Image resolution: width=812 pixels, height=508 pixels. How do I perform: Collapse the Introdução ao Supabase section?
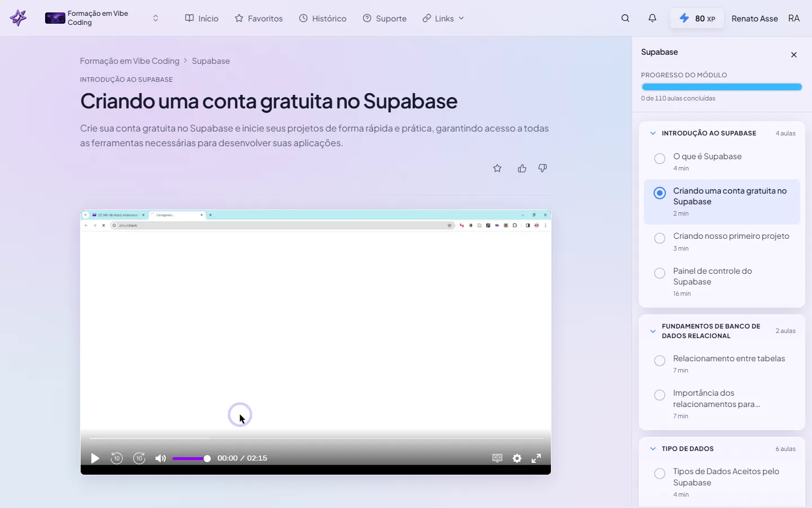tap(653, 133)
